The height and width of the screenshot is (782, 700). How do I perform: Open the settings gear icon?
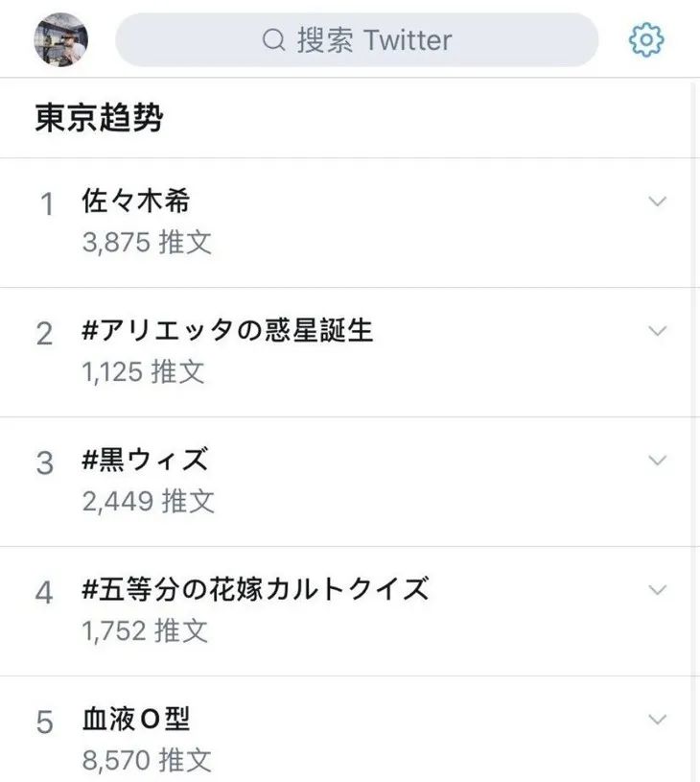coord(646,39)
